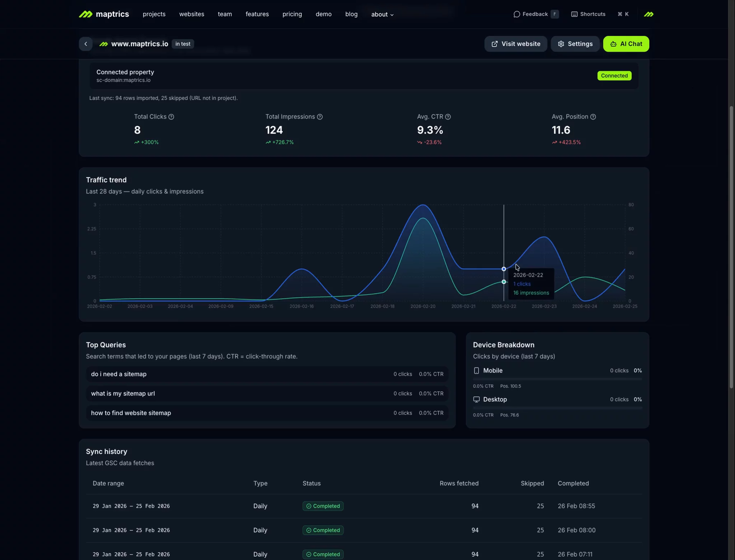Click the Desktop clicks progress bar
This screenshot has width=735, height=560.
(x=557, y=408)
